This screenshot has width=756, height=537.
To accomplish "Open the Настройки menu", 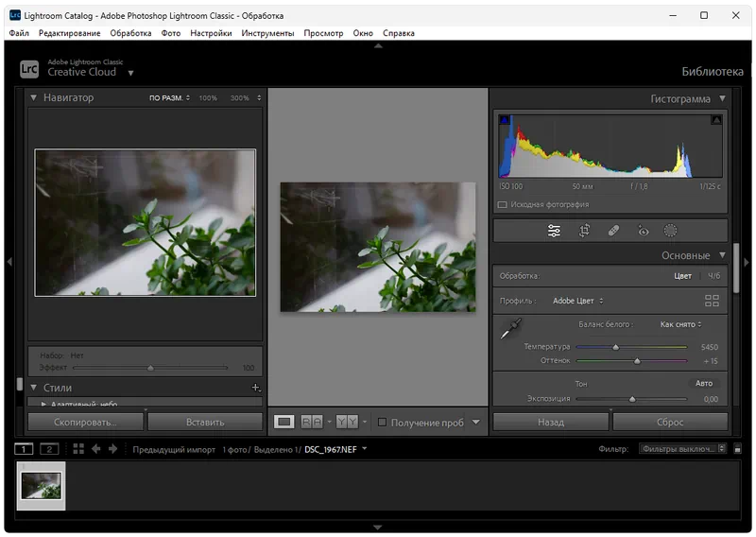I will [211, 33].
